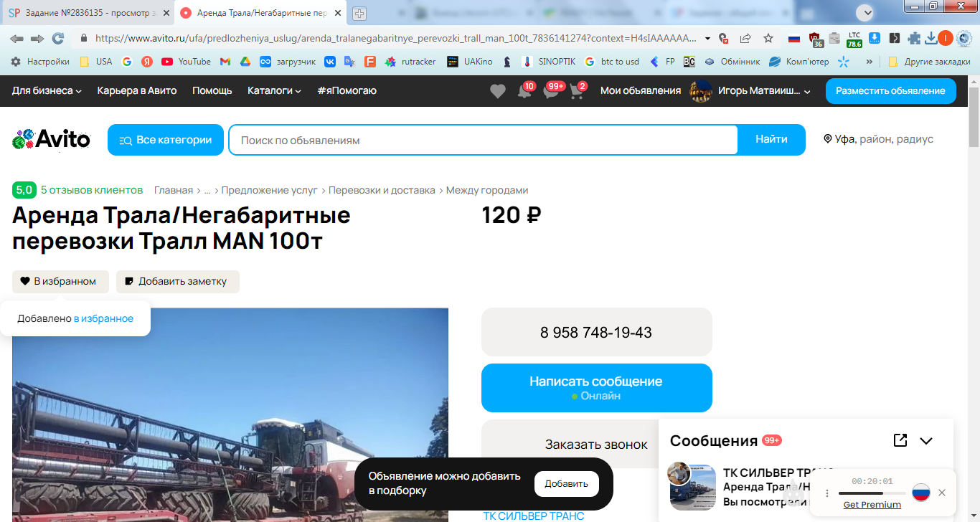
Task: Open VPN widget three-dot options
Action: [827, 493]
